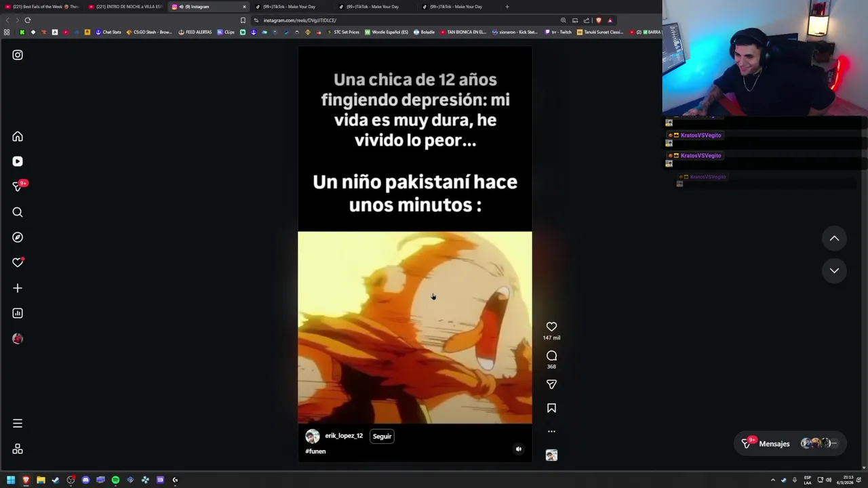
Task: Open the hamburger More menu in the sidebar
Action: (18, 424)
